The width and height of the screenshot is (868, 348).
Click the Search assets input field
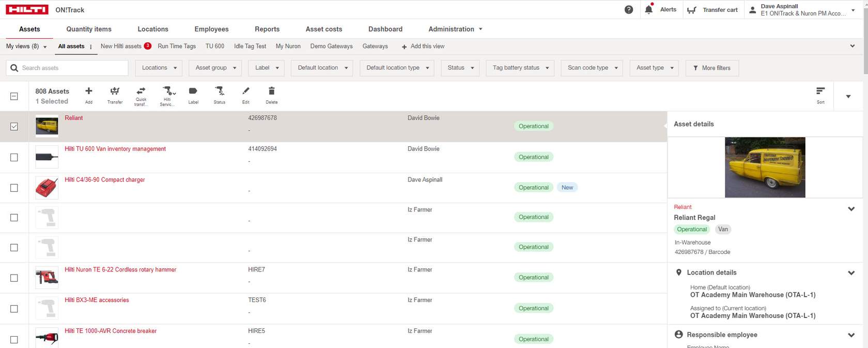pos(67,68)
